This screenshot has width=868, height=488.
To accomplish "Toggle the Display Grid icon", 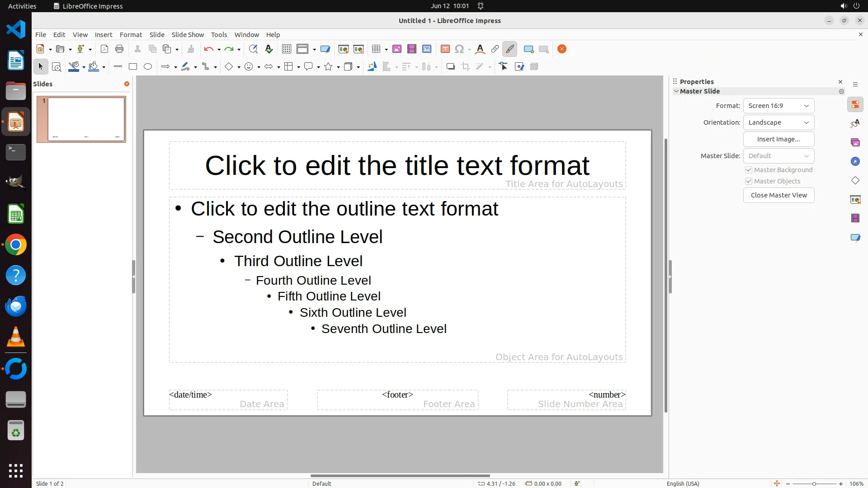I will pos(286,49).
